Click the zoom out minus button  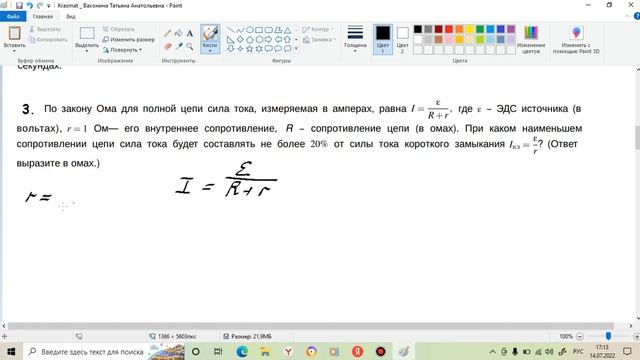pyautogui.click(x=580, y=336)
